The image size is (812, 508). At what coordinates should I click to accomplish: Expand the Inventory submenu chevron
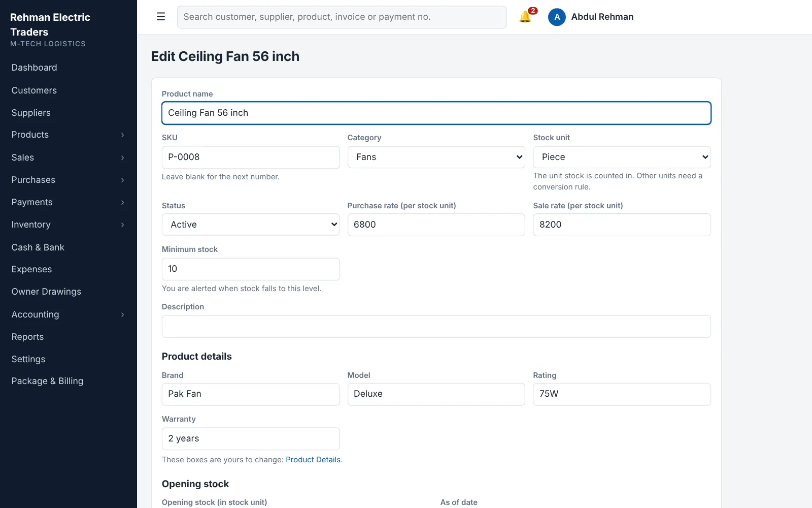[122, 225]
